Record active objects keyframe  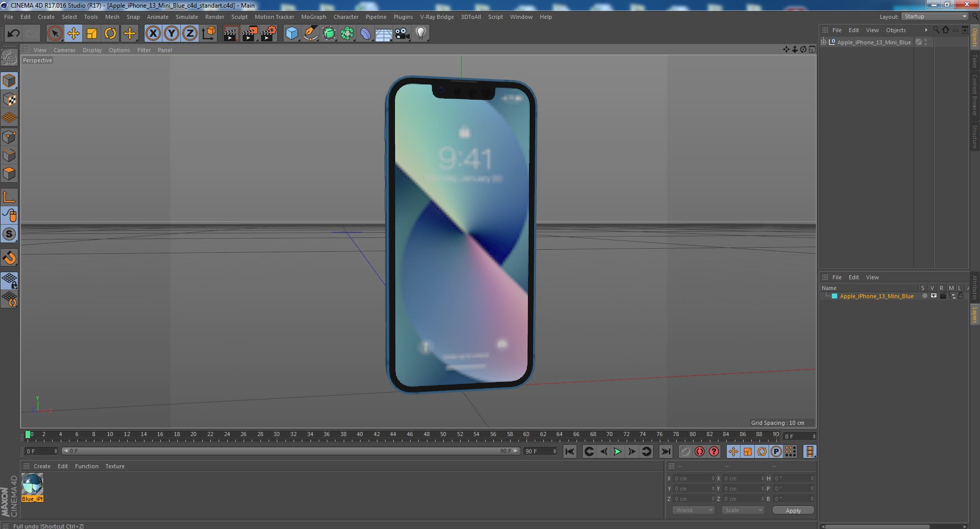[685, 451]
